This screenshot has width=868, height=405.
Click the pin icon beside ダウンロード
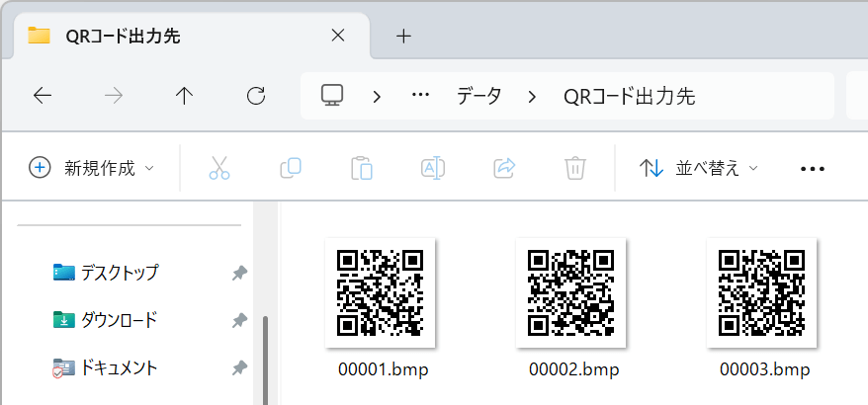coord(239,320)
